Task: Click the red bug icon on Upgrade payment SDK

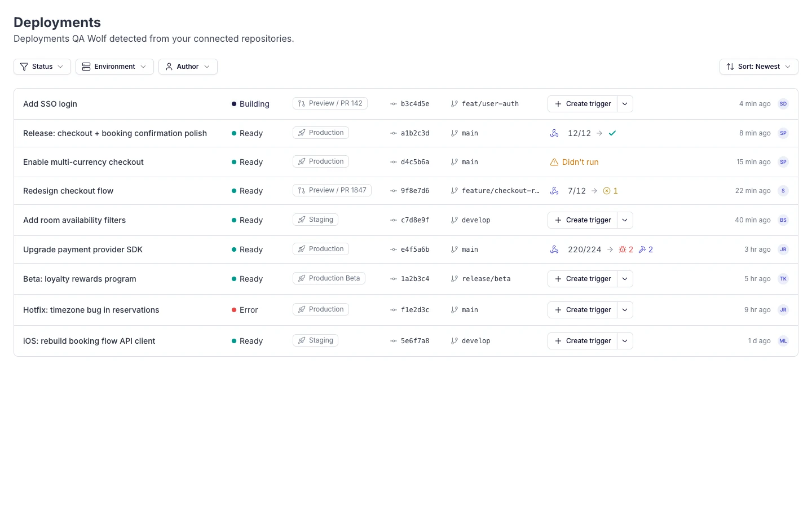Action: coord(623,249)
